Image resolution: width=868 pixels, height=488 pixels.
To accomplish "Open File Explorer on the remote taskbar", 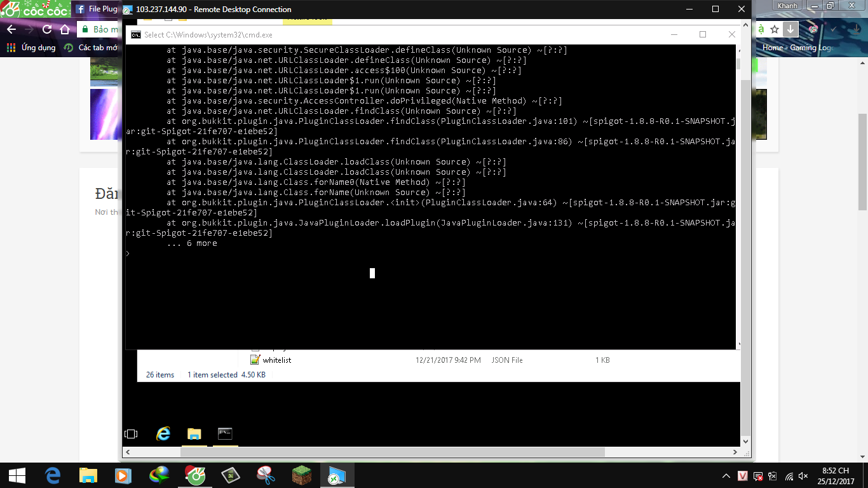I will [x=194, y=434].
